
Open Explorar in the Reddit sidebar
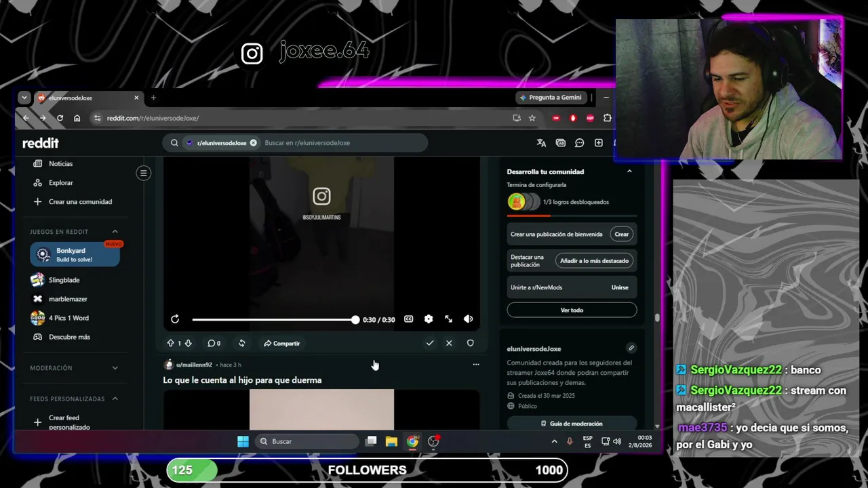60,182
